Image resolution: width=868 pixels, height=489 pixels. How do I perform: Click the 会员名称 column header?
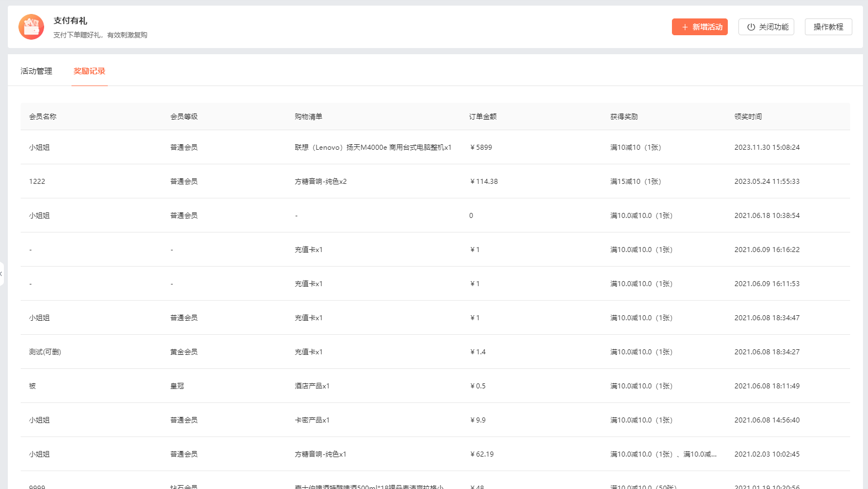tap(43, 117)
